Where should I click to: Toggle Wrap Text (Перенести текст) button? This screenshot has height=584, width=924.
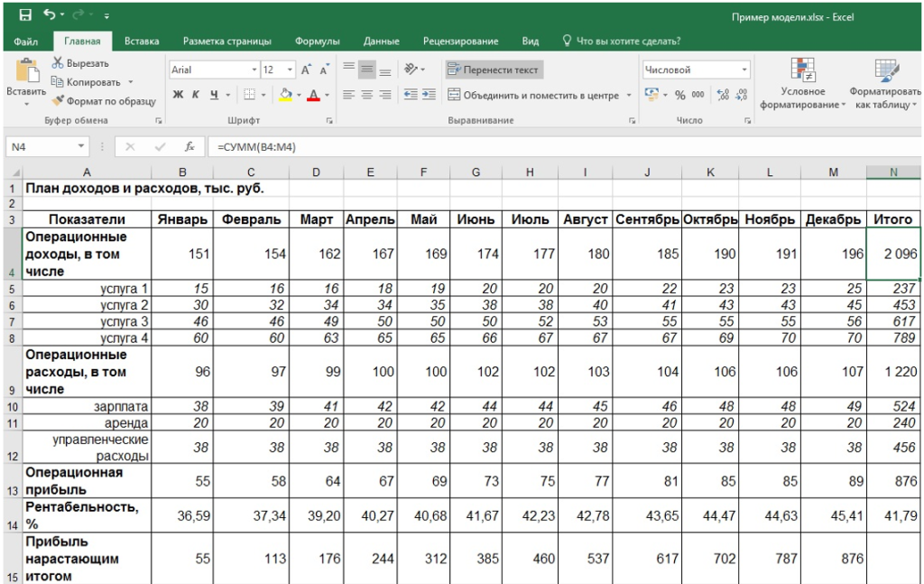click(x=494, y=70)
